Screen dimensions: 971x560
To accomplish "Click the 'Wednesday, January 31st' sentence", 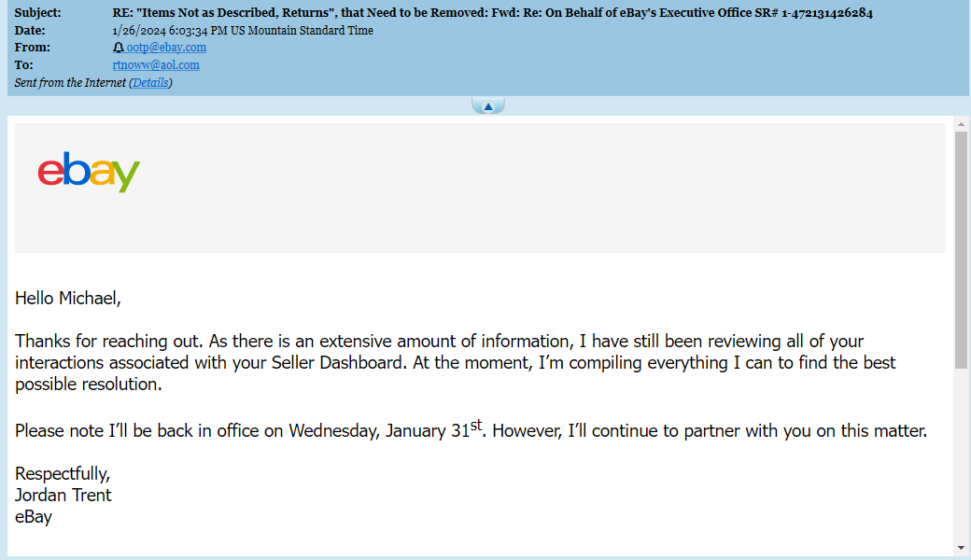I will [x=471, y=428].
